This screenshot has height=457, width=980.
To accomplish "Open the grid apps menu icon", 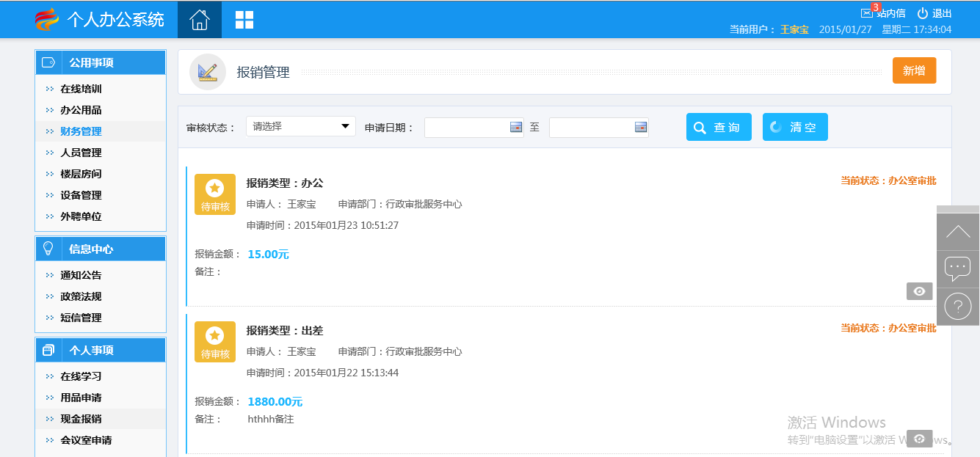I will click(244, 20).
